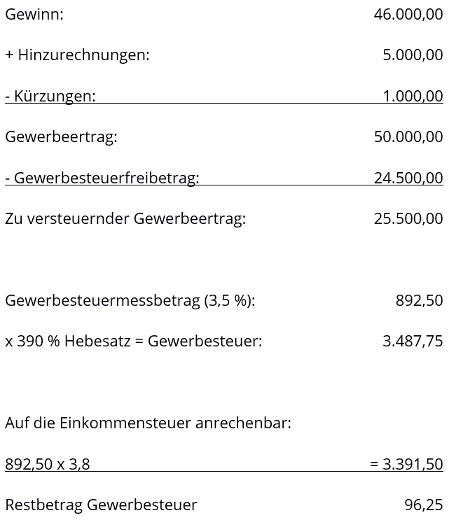The image size is (449, 520).
Task: Click the Kürzungen label
Action: tap(50, 96)
